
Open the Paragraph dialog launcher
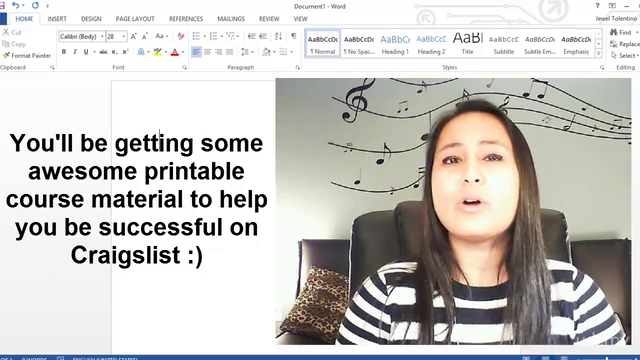[298, 67]
